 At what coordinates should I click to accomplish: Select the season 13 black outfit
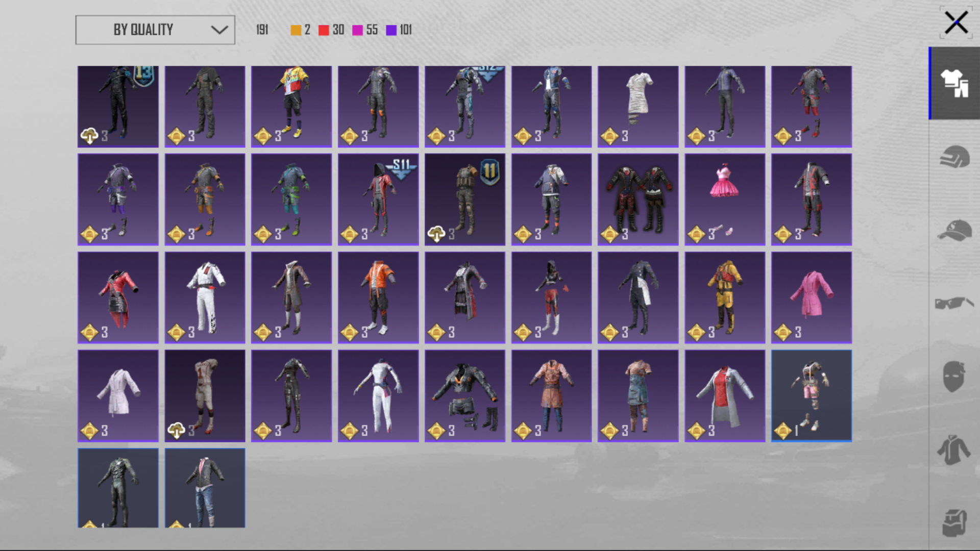point(118,107)
